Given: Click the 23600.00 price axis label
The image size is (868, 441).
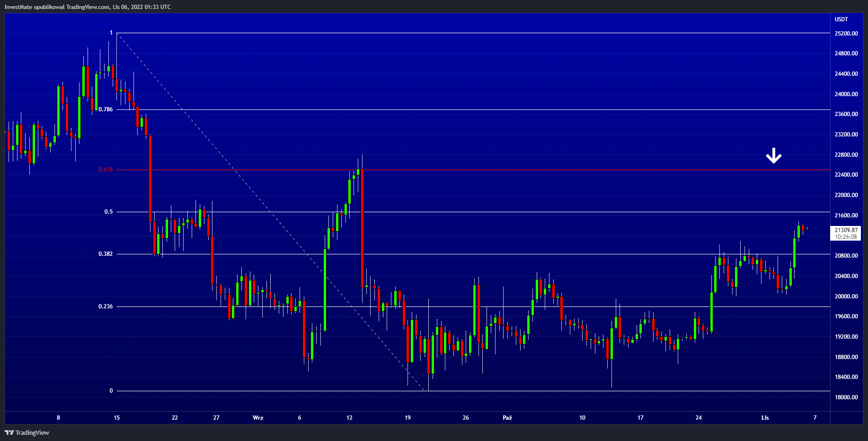Looking at the screenshot, I should [846, 114].
